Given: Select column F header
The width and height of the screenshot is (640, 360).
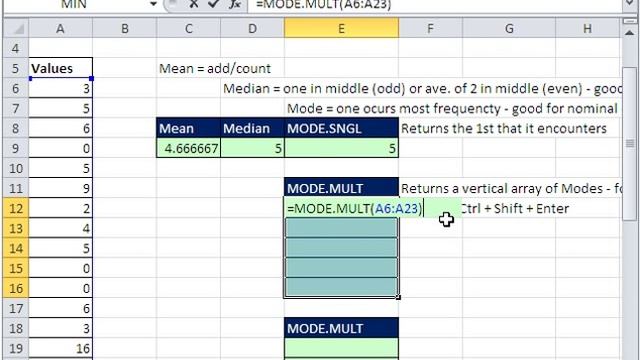Looking at the screenshot, I should tap(430, 29).
